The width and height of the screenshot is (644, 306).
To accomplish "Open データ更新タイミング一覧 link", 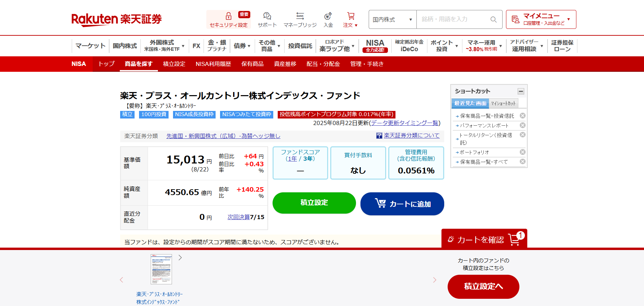I will (x=404, y=123).
